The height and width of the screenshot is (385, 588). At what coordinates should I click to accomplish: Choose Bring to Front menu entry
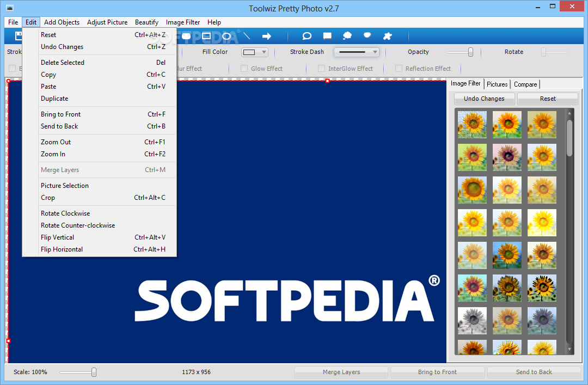[x=100, y=114]
